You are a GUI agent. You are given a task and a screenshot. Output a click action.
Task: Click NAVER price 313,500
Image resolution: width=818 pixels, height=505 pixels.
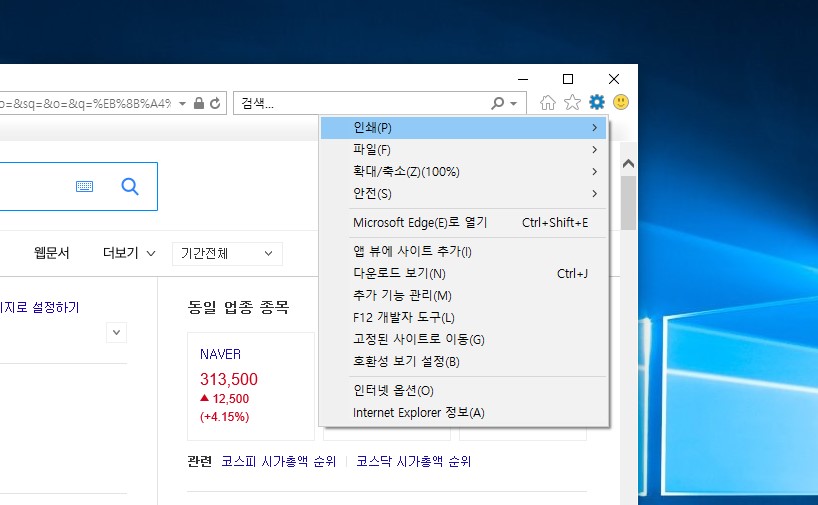[228, 379]
